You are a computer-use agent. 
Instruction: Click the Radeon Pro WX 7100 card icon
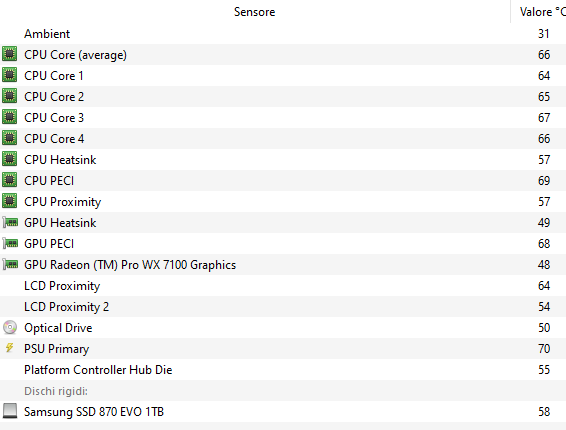coord(10,264)
